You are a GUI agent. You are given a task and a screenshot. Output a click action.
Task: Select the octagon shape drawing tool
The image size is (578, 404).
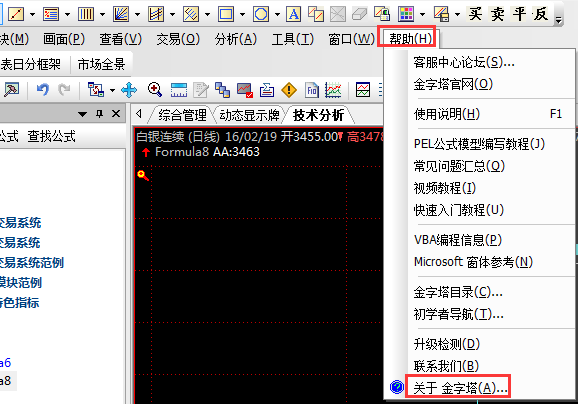(261, 14)
